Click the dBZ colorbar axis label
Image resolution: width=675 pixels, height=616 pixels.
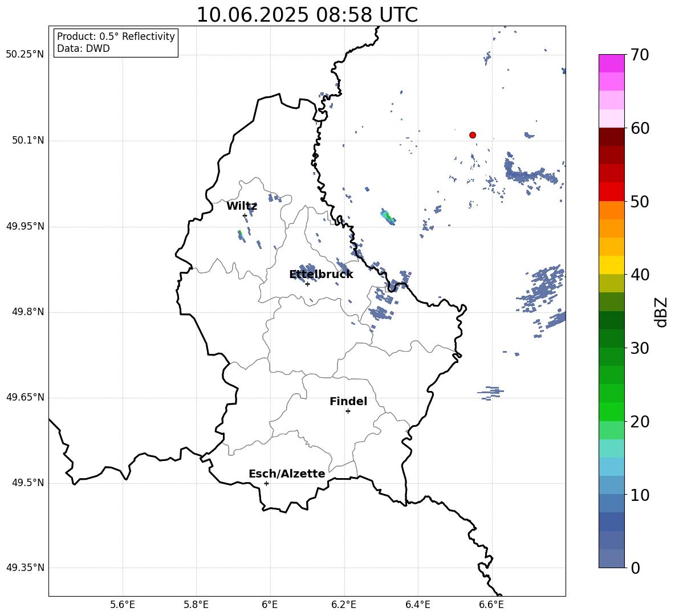point(662,312)
